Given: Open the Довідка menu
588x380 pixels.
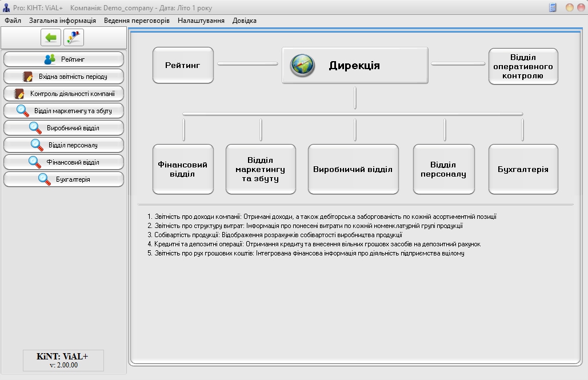Looking at the screenshot, I should [x=244, y=21].
